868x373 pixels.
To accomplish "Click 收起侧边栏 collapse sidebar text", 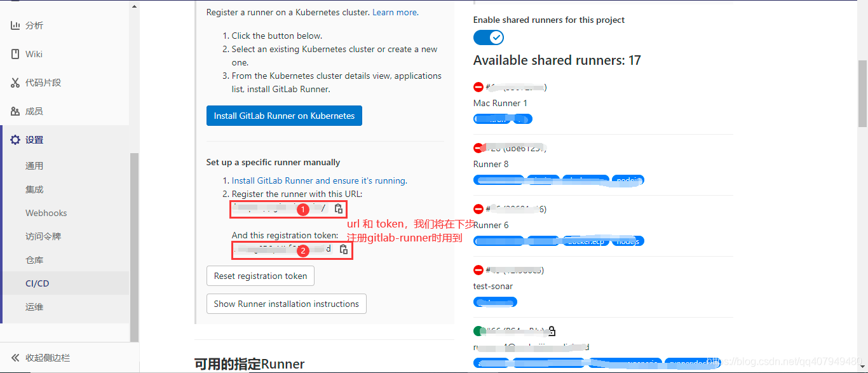I will (x=48, y=358).
